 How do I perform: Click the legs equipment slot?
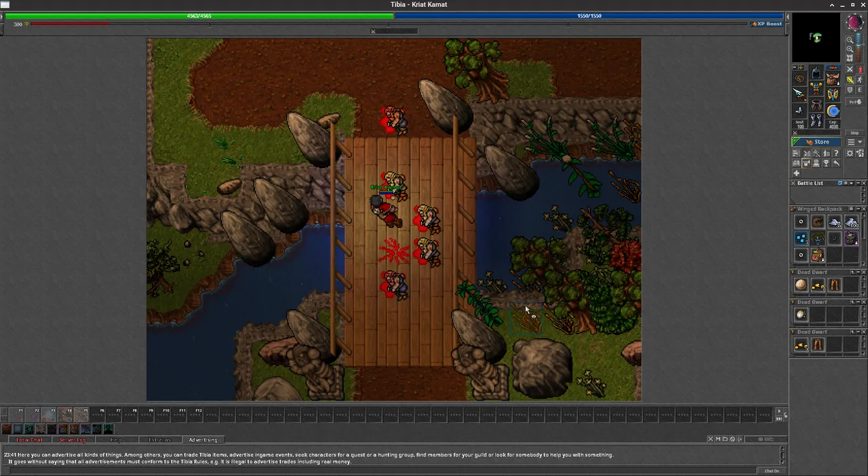(x=816, y=104)
